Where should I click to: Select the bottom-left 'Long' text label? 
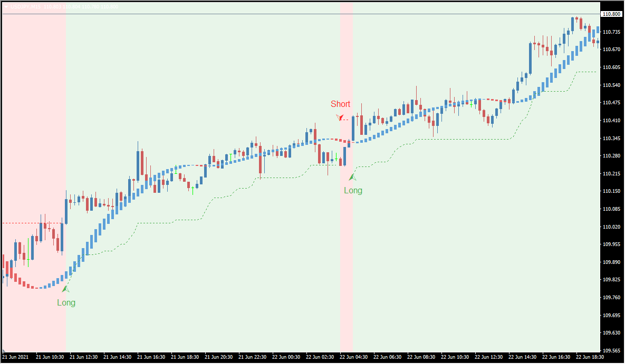(66, 303)
